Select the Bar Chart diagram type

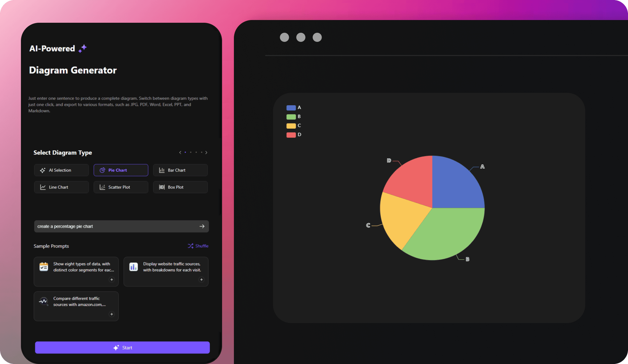(180, 170)
